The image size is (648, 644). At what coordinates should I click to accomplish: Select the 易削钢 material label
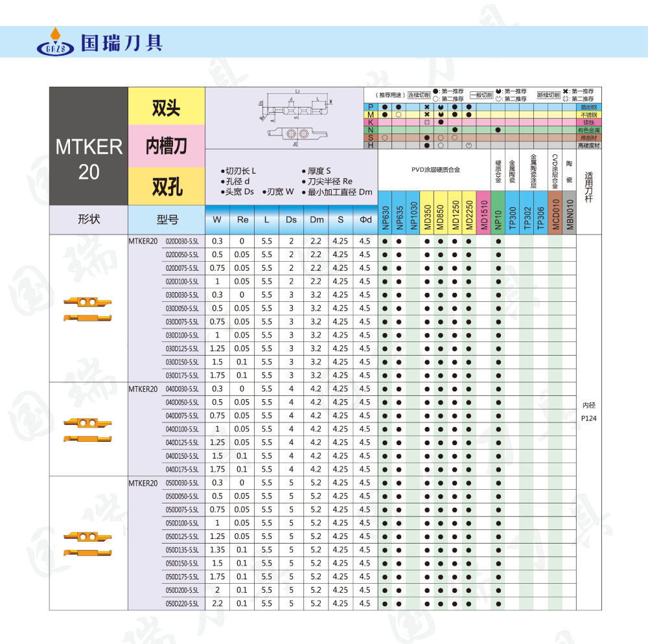point(589,108)
